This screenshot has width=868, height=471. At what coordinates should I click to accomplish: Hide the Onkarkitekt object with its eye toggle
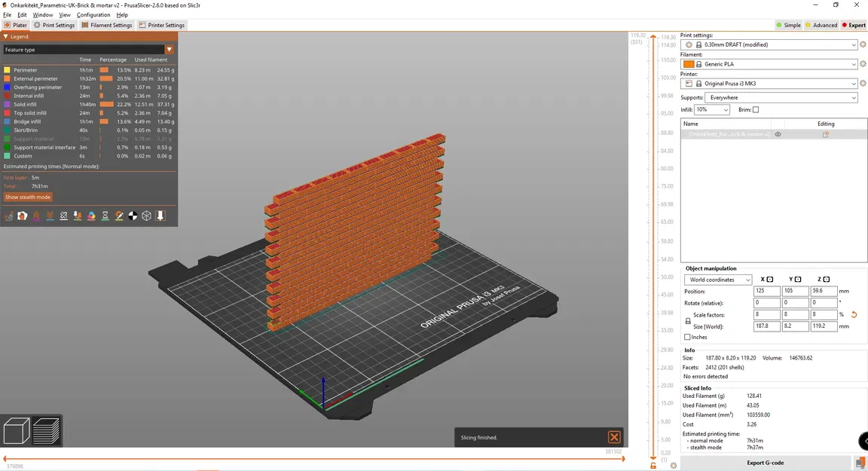tap(778, 134)
